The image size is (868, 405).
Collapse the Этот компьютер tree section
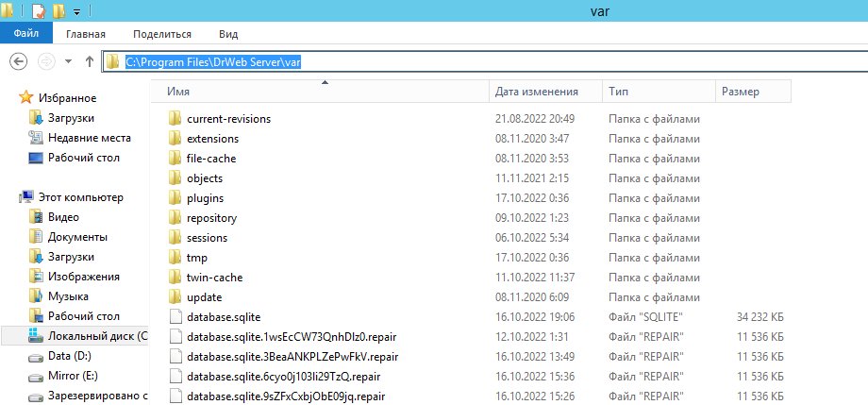(x=9, y=197)
